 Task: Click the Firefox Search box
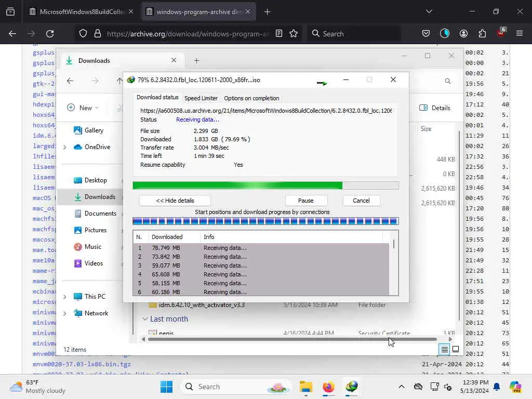coord(353,34)
